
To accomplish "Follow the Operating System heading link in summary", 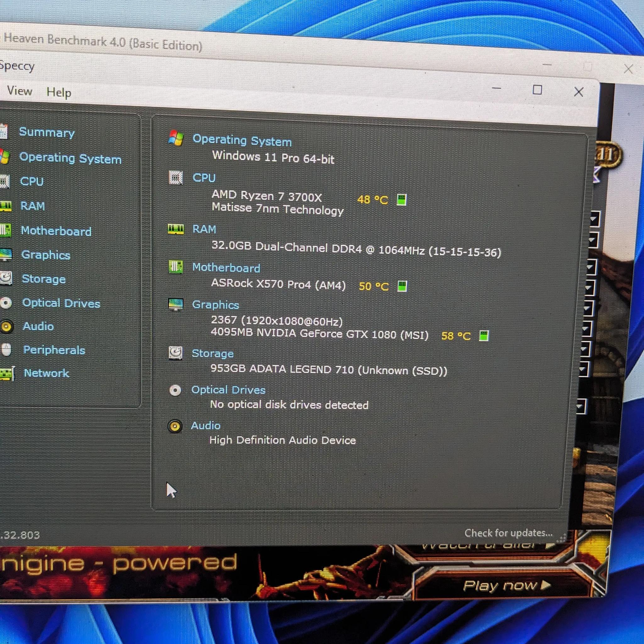I will point(242,140).
